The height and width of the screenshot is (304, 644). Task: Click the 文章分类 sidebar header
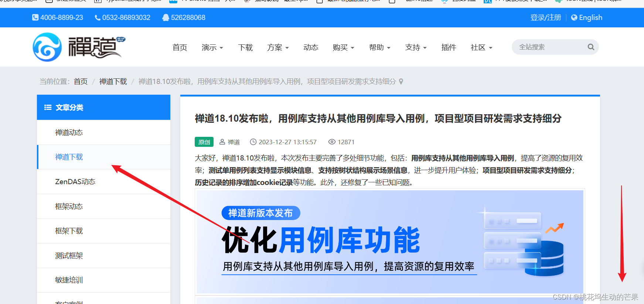click(103, 107)
